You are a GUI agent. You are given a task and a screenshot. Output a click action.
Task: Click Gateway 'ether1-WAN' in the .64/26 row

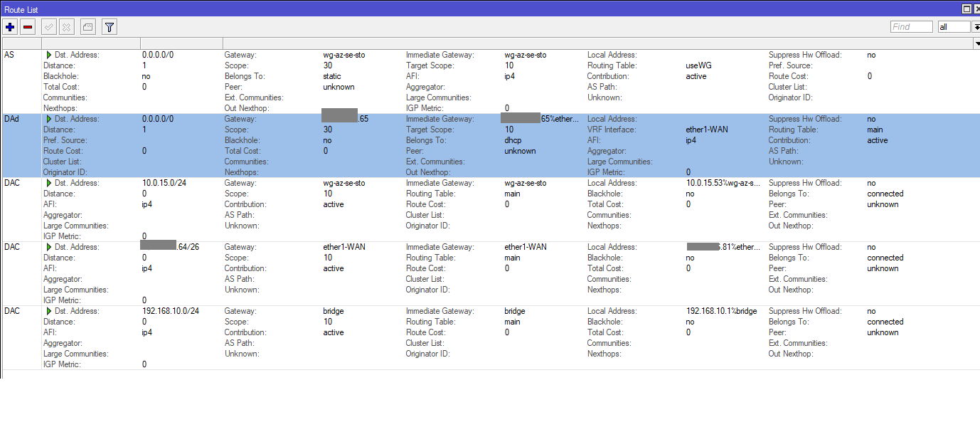pos(344,247)
